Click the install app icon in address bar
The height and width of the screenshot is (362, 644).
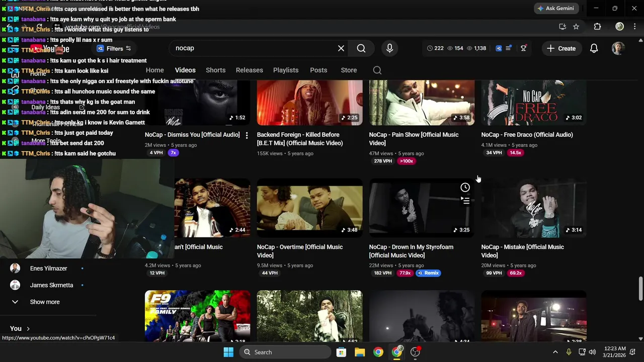tap(562, 27)
